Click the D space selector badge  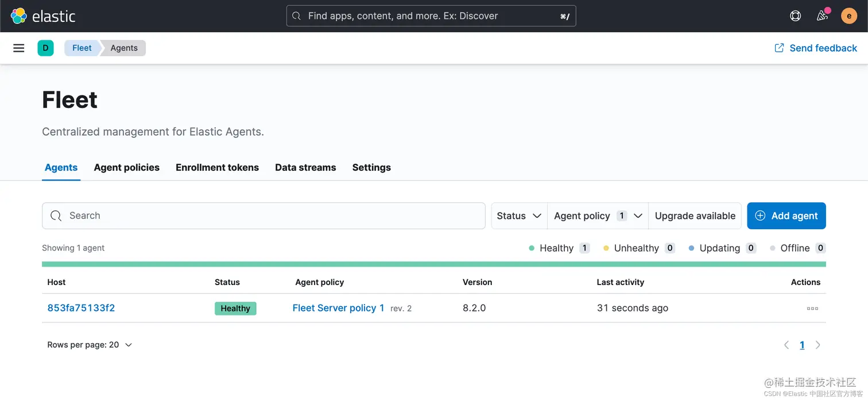click(45, 48)
